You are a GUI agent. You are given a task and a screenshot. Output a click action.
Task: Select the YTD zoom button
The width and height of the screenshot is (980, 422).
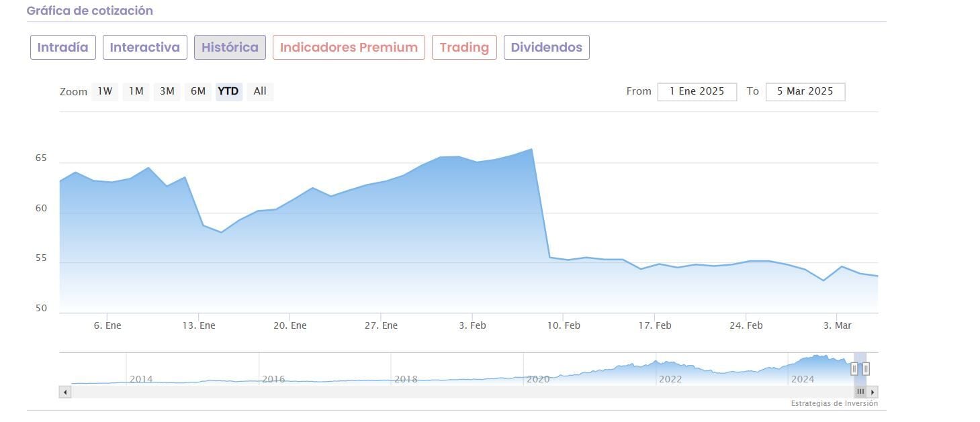(228, 91)
